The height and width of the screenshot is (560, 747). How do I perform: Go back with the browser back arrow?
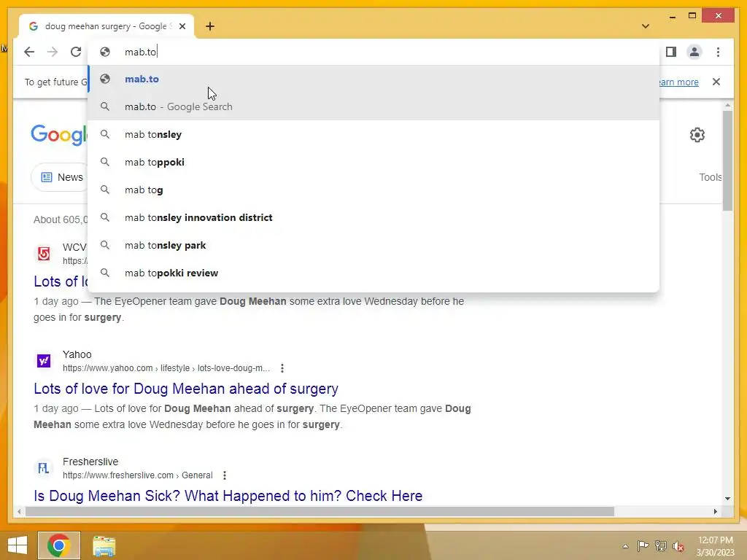coord(29,52)
